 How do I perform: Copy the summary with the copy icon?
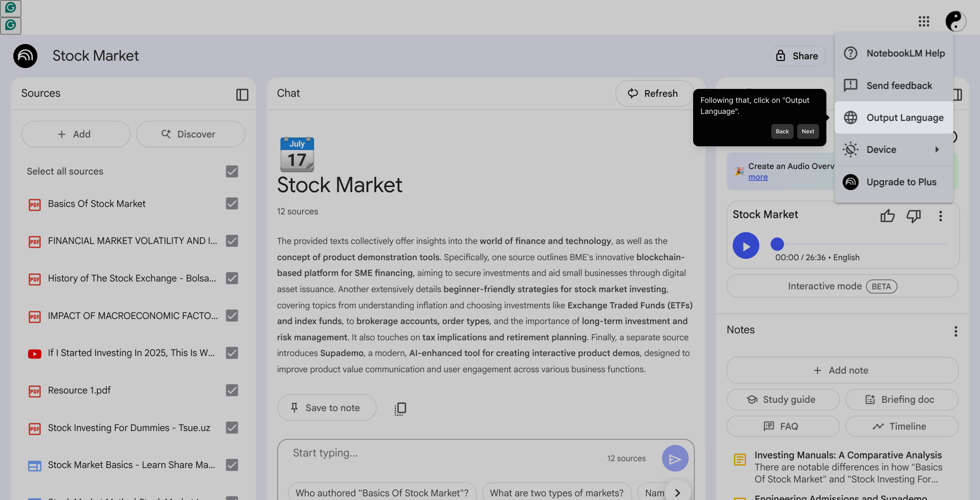(400, 408)
